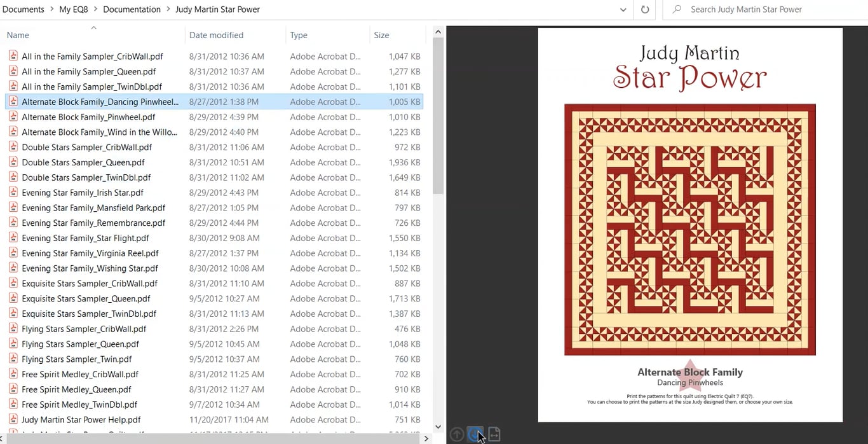
Task: Click PDF icon of Evening Star Family_Remembrance
Action: click(x=13, y=223)
